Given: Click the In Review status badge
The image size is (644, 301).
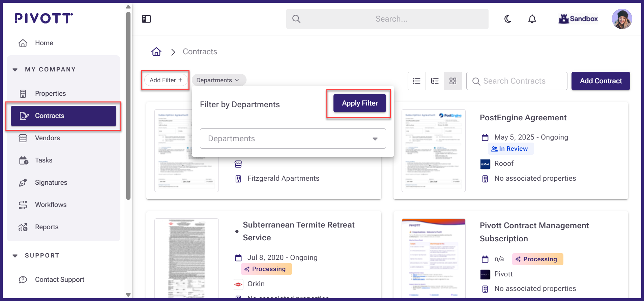Looking at the screenshot, I should tap(510, 149).
